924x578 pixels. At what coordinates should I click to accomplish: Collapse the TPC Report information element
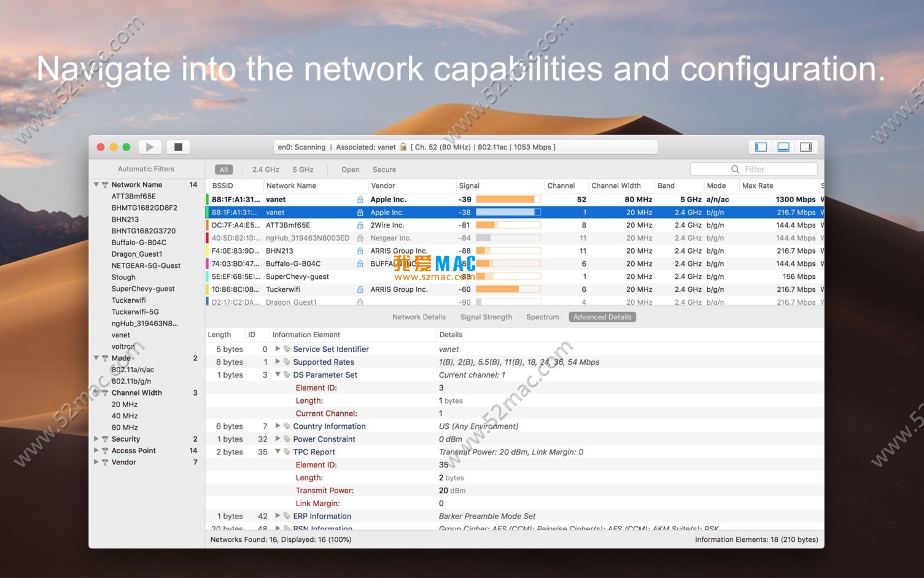(x=278, y=452)
